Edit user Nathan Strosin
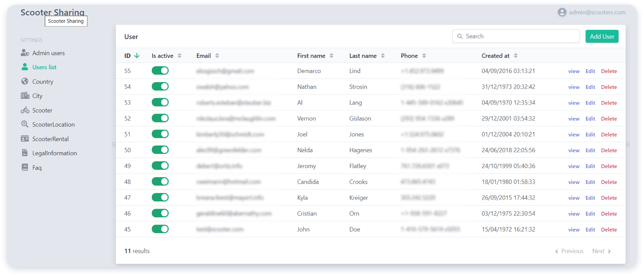 (590, 87)
